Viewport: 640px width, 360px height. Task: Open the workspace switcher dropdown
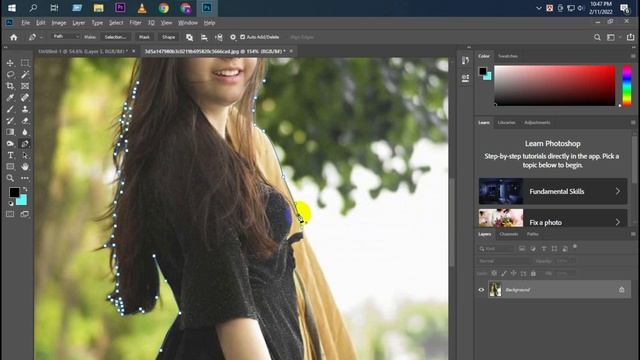613,37
